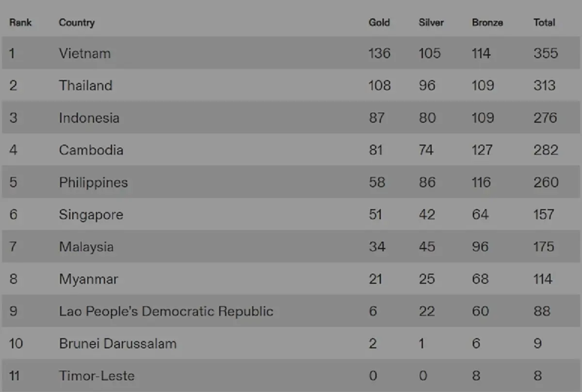Click the Bronze column header
582x392 pixels.
[x=487, y=22]
